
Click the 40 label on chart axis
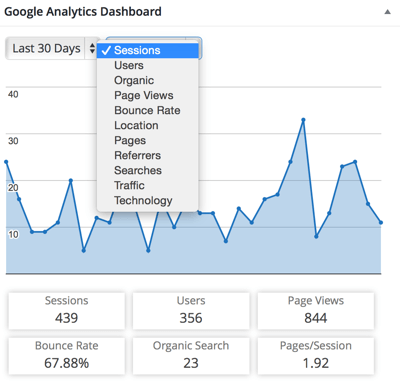click(13, 94)
